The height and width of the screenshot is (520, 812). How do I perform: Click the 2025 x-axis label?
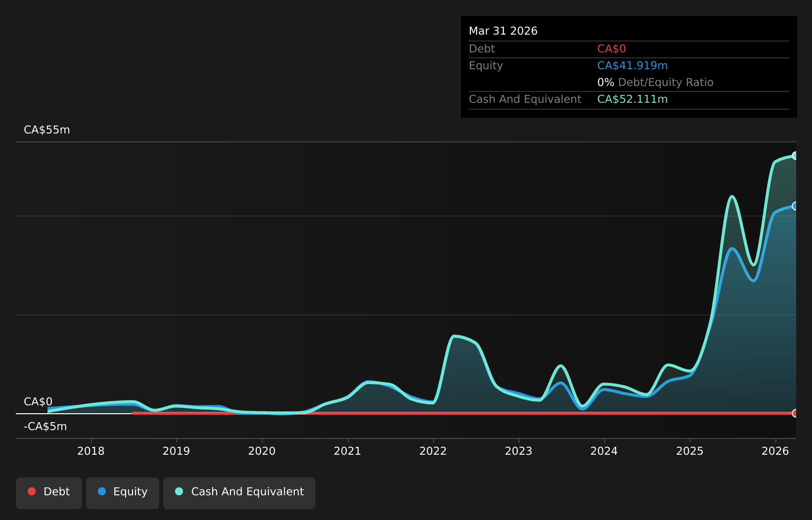[690, 451]
